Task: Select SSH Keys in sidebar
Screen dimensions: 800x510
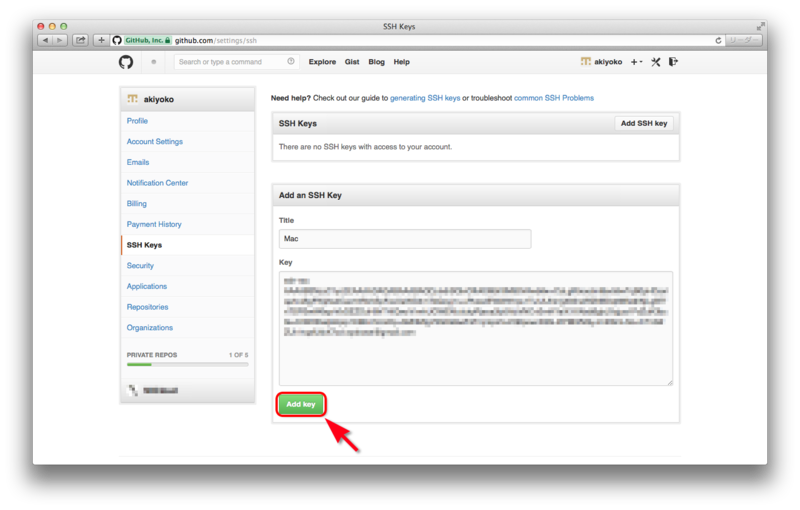Action: 144,245
